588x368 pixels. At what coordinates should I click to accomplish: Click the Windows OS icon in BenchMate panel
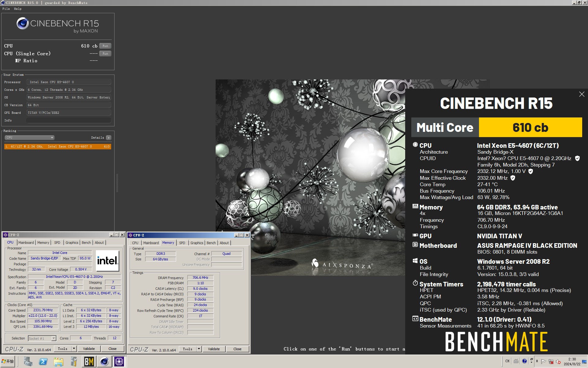pos(415,261)
